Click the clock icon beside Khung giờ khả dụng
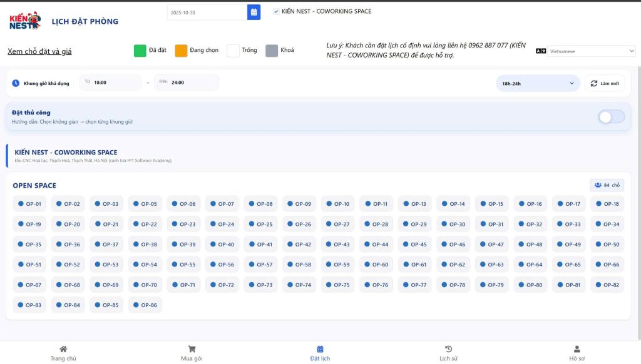 point(16,83)
